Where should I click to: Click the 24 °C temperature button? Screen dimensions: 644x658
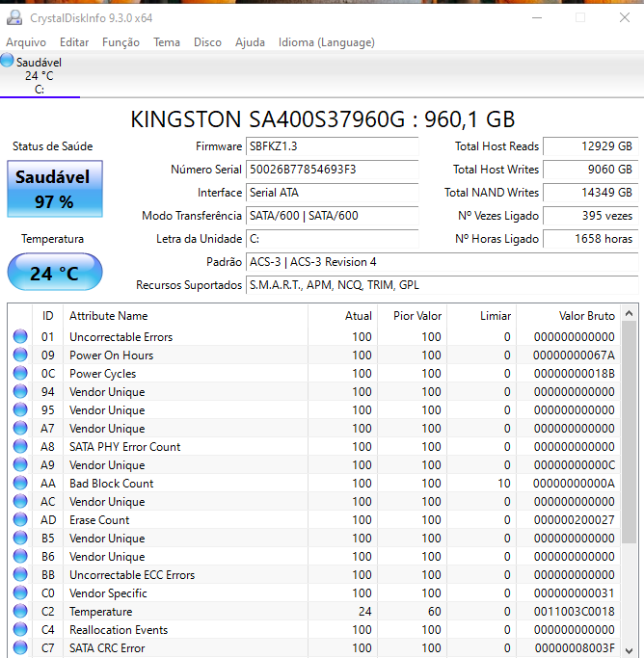[x=55, y=272]
